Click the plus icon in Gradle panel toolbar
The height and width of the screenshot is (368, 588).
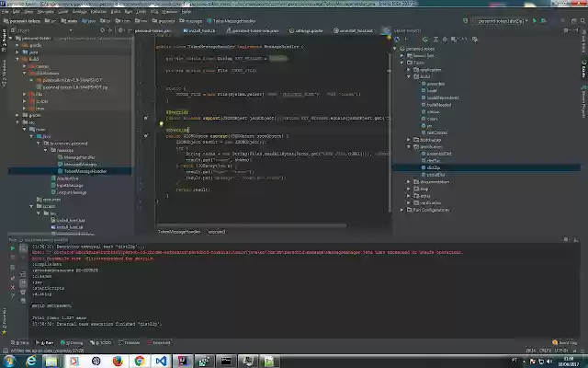pyautogui.click(x=406, y=39)
